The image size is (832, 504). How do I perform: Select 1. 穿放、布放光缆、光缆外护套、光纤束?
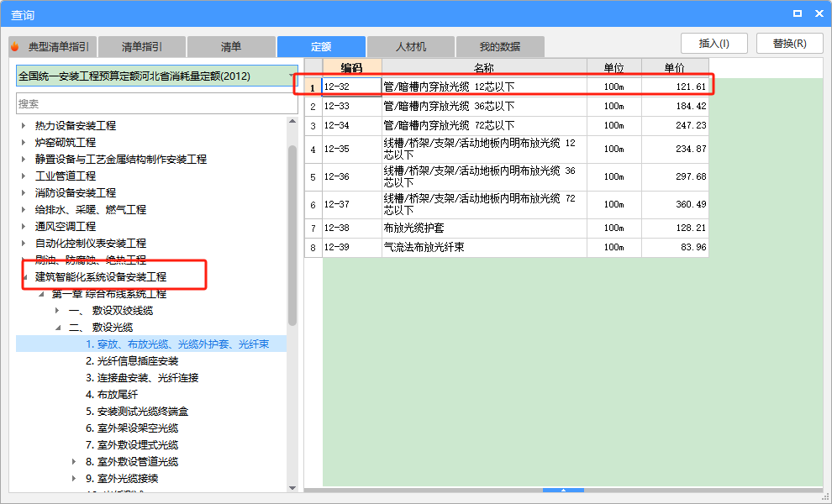pyautogui.click(x=177, y=344)
